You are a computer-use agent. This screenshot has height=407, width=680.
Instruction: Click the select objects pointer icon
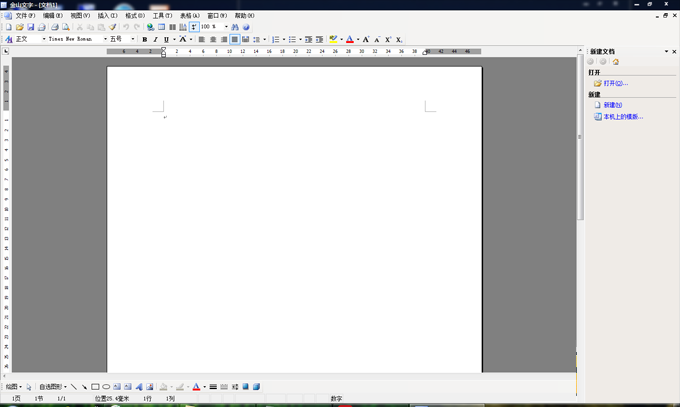click(29, 387)
